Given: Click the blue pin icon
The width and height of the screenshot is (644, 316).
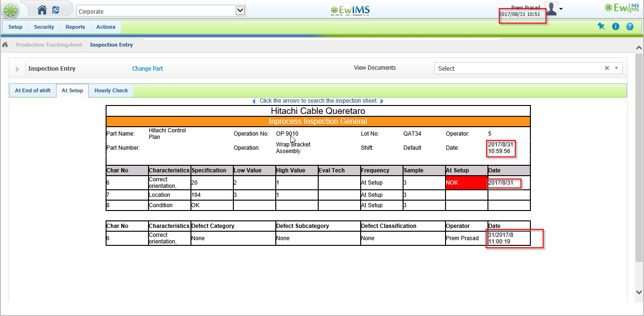Looking at the screenshot, I should 601,26.
